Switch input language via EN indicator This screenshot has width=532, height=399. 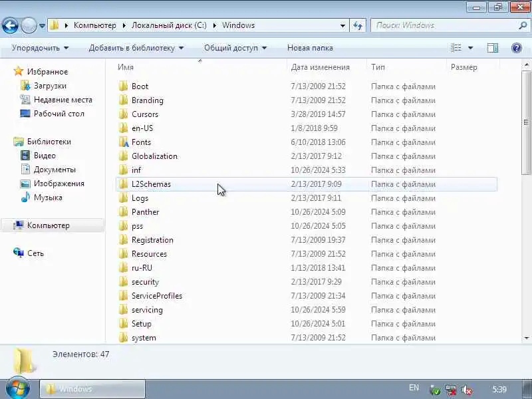414,388
